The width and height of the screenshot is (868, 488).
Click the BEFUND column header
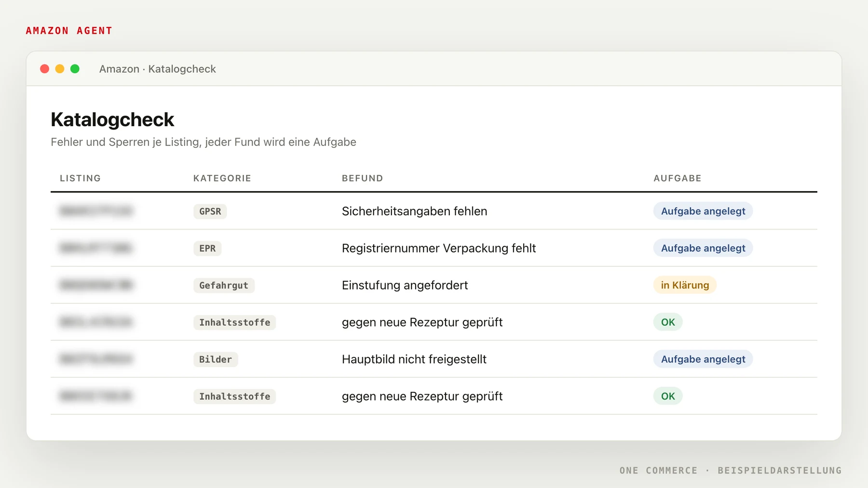363,178
